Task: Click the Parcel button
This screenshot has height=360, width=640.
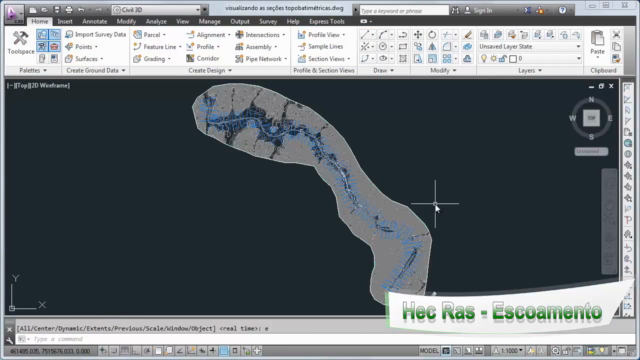Action: (149, 35)
